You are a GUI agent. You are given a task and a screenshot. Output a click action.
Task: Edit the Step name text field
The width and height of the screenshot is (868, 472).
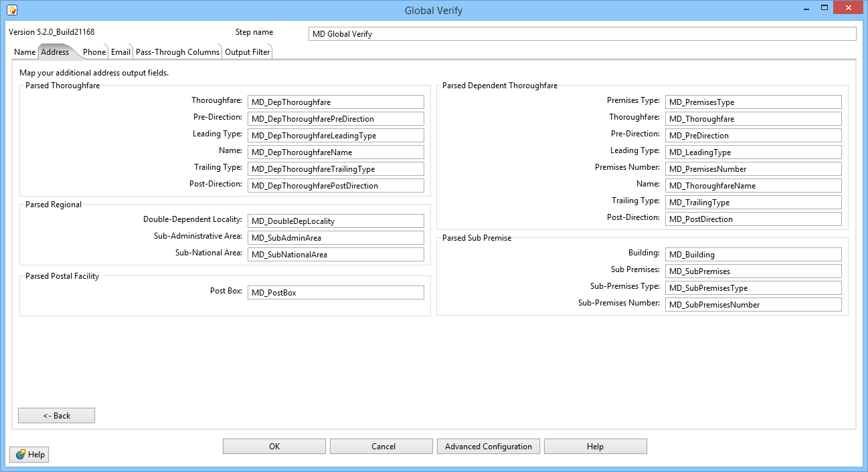pyautogui.click(x=582, y=34)
